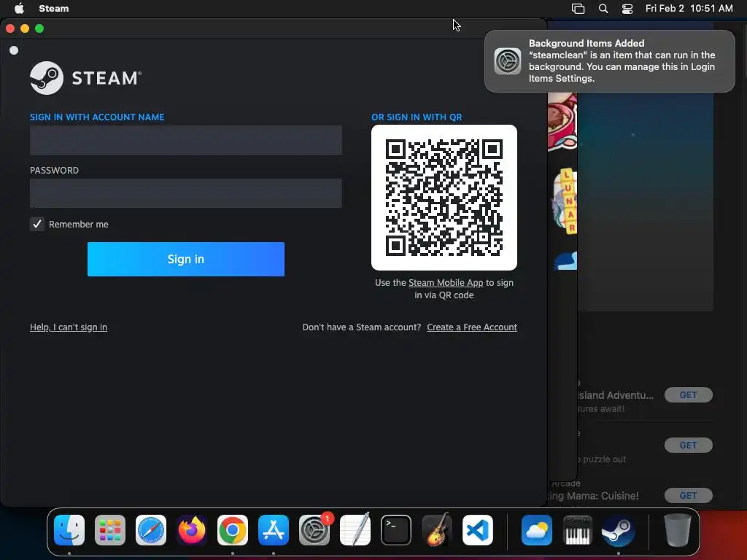The height and width of the screenshot is (560, 747).
Task: Open Google Chrome from the Dock
Action: click(x=233, y=530)
